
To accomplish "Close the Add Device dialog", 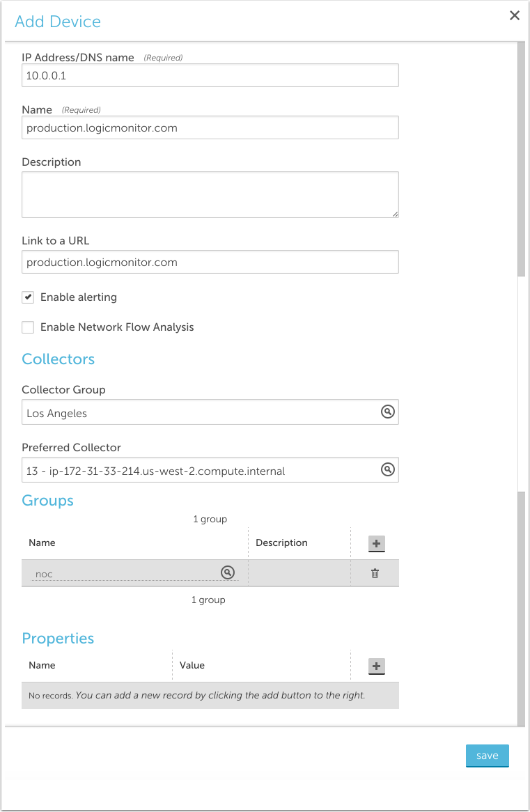I will point(515,16).
